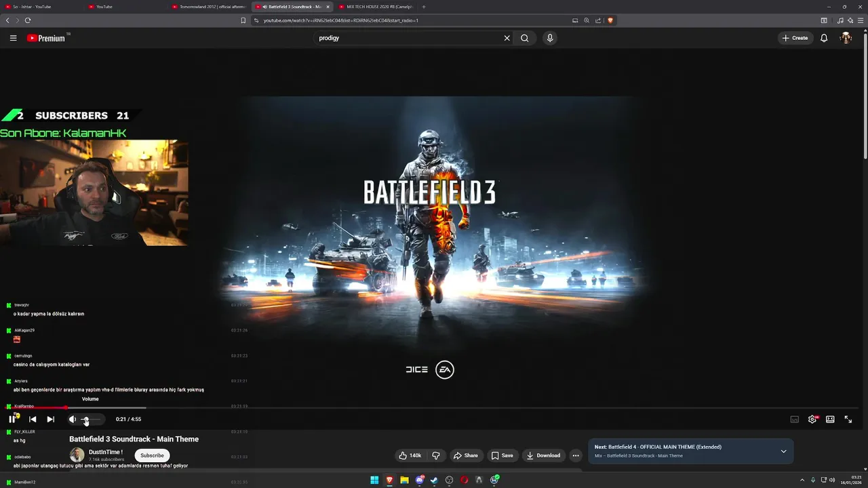Bookmark this page in address bar
This screenshot has width=868, height=488.
tap(243, 20)
